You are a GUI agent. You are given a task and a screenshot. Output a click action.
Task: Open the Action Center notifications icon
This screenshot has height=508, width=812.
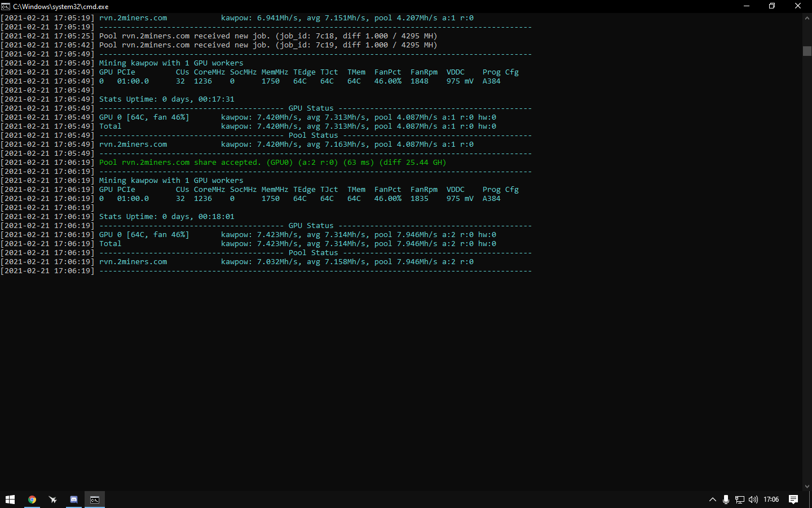tap(793, 500)
